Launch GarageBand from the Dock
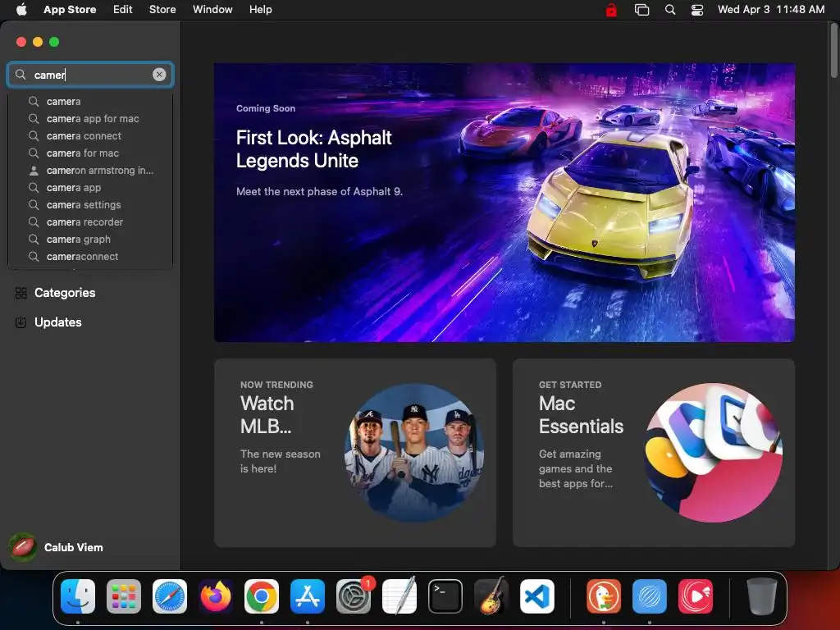Viewport: 840px width, 630px height. point(491,596)
